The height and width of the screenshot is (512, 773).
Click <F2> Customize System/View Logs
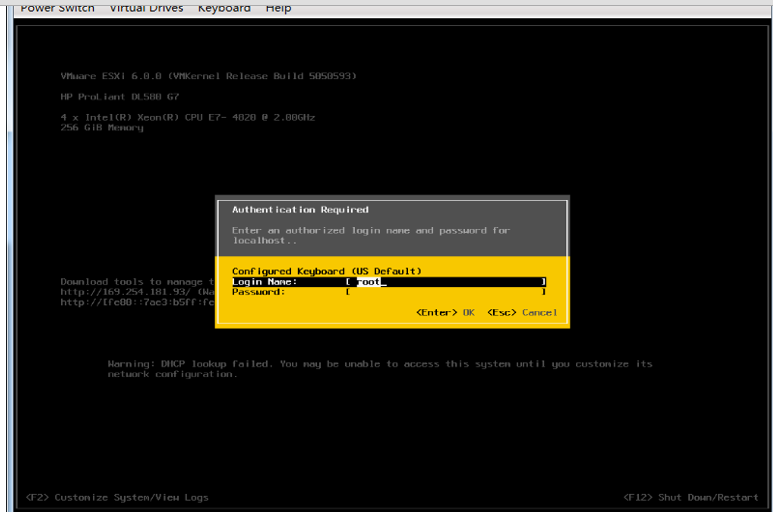(117, 497)
